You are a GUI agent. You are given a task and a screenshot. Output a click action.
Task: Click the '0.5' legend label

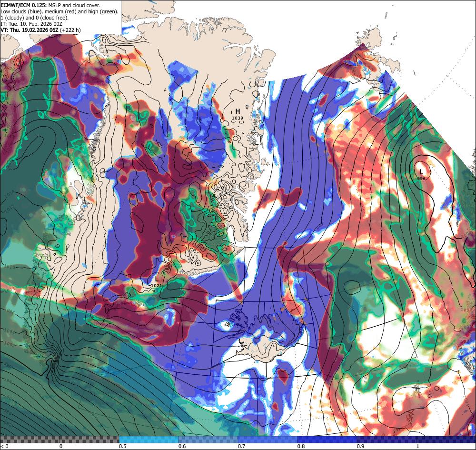coord(122,446)
